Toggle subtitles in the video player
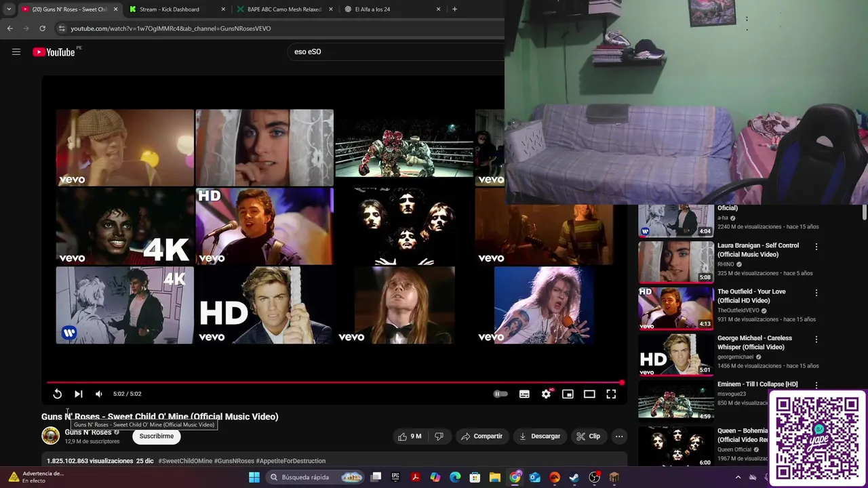The height and width of the screenshot is (488, 868). [x=524, y=394]
